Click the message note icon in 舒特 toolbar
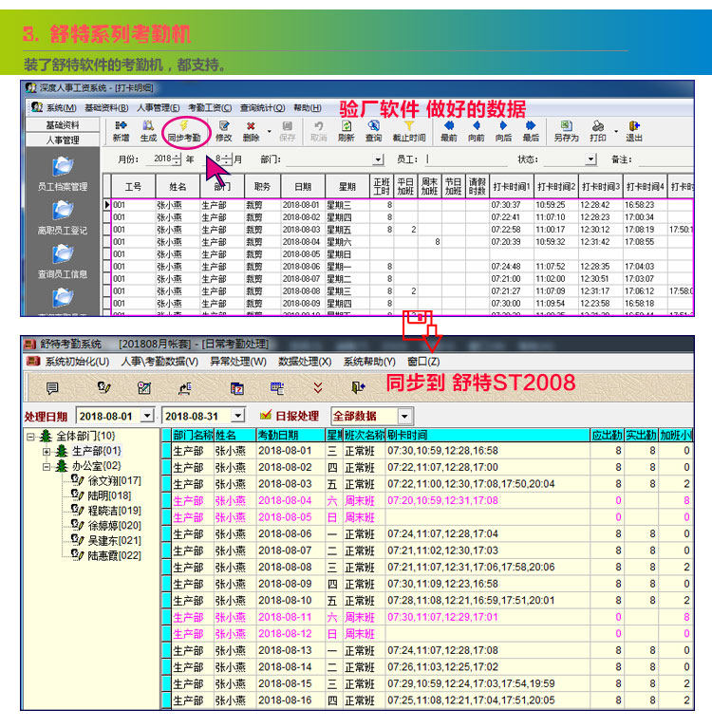The width and height of the screenshot is (712, 728). [x=52, y=388]
